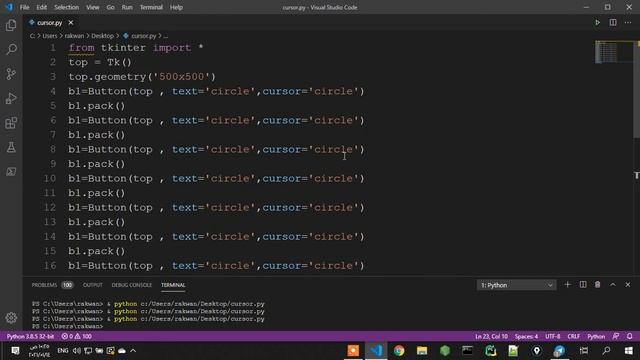Expand the 'Users' breadcrumb segment
The height and width of the screenshot is (360, 640).
50,36
